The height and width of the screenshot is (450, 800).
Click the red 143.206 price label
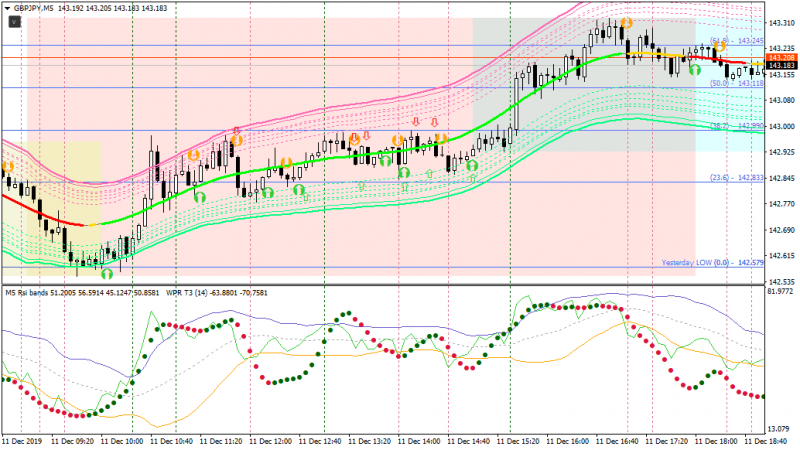[781, 58]
